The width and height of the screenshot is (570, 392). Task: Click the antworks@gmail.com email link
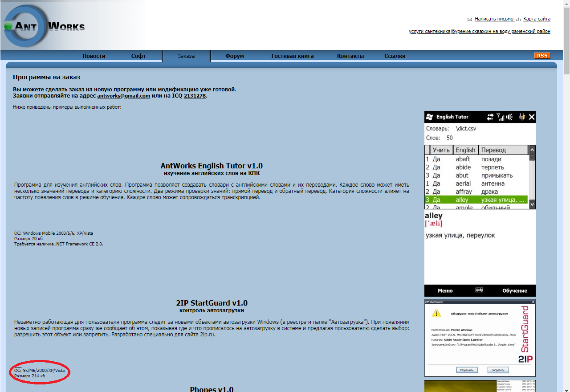pos(123,96)
